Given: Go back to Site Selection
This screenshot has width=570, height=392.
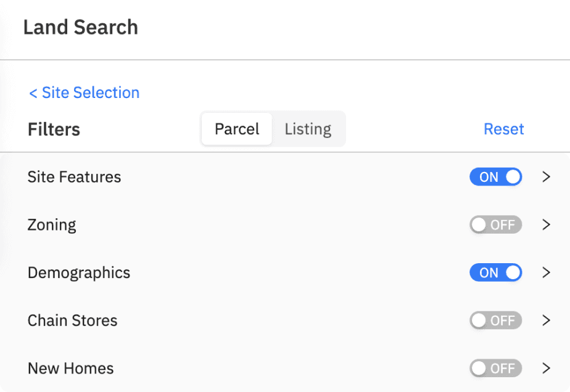Looking at the screenshot, I should (85, 92).
